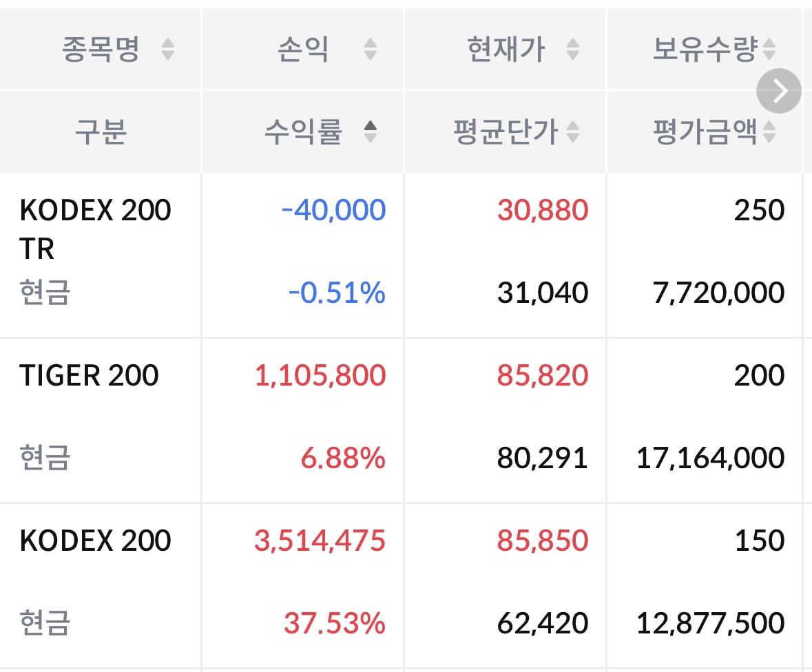Click TIGER 200 valuation 17,164,000
This screenshot has height=672, width=812.
pos(710,459)
